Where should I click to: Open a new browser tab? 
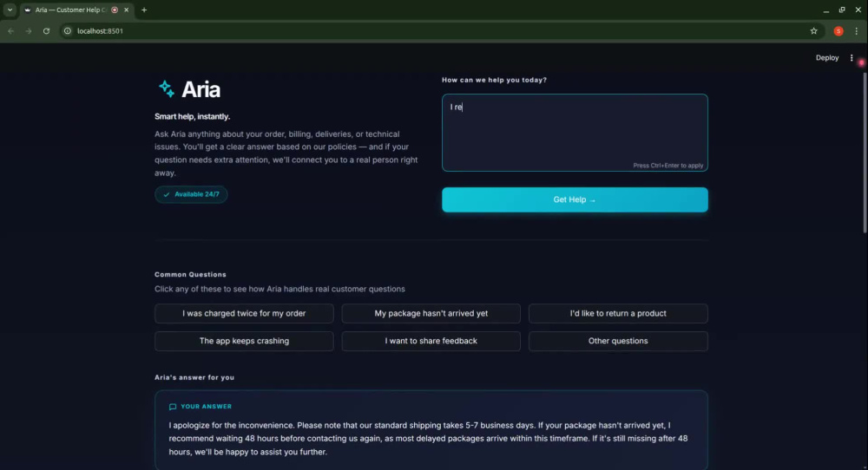tap(144, 10)
